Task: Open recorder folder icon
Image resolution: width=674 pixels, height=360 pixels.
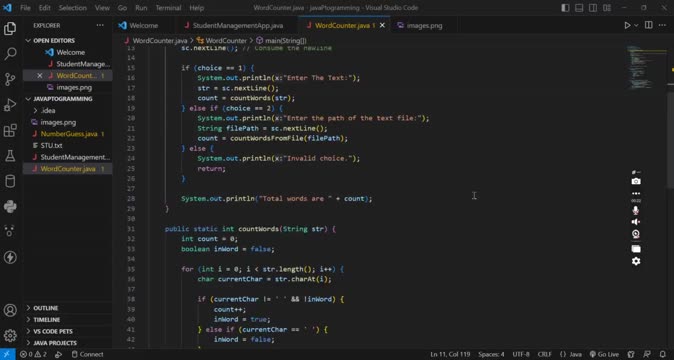Action: coord(636,249)
